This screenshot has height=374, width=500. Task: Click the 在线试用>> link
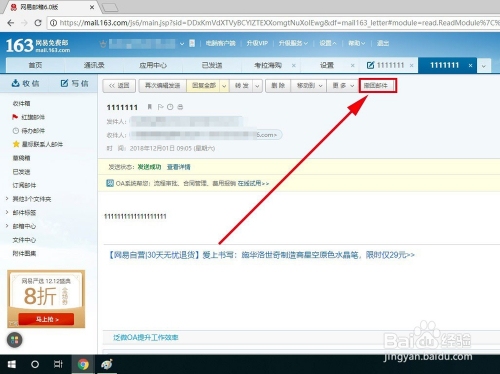(253, 183)
